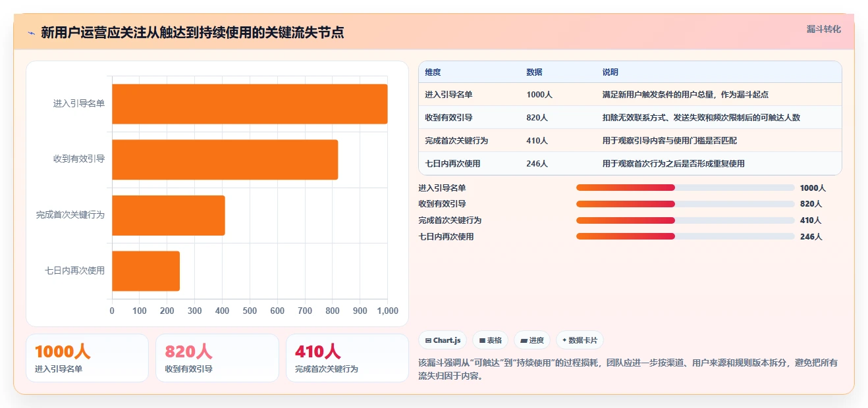868x408 pixels.
Task: Click the 1000人 cell in the table
Action: pyautogui.click(x=539, y=95)
